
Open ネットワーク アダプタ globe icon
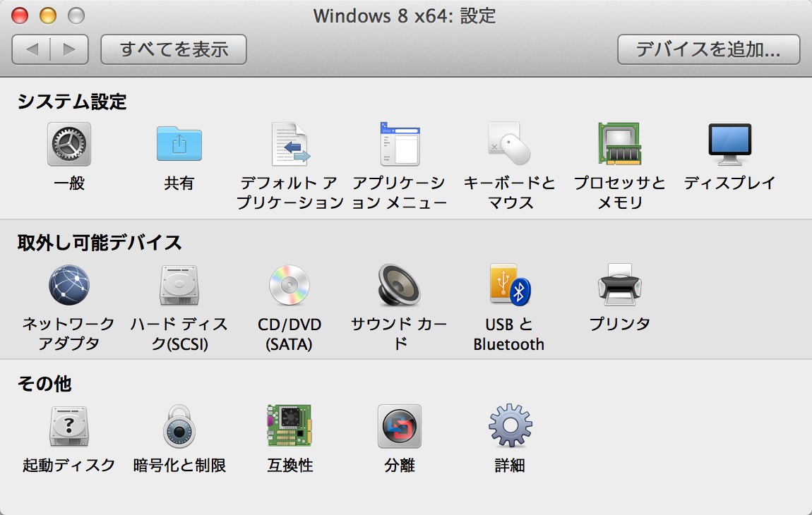[69, 285]
